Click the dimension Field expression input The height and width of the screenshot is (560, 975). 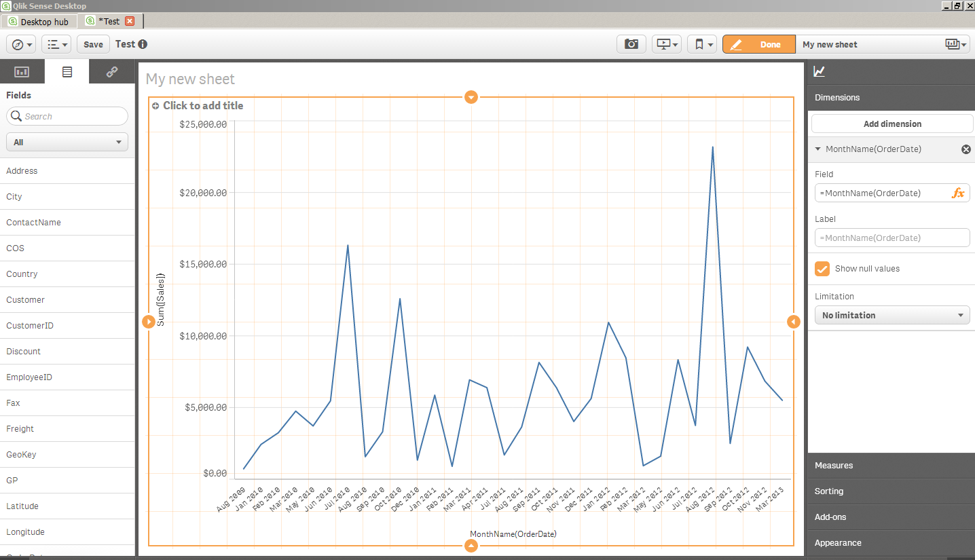click(884, 193)
